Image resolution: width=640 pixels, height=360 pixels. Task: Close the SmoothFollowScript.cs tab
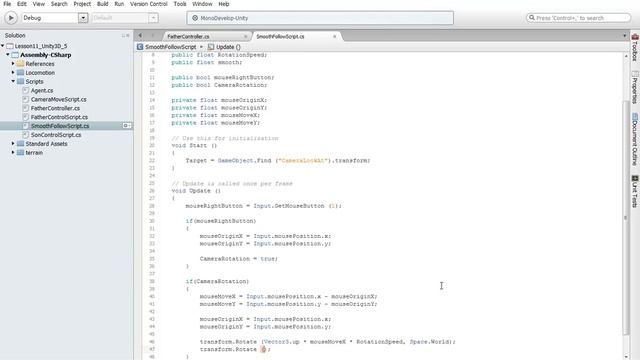tap(334, 36)
